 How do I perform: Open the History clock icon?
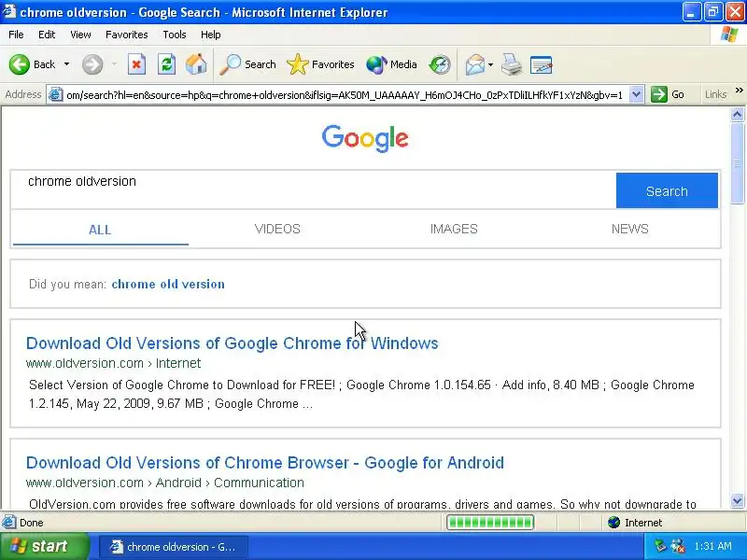[440, 64]
